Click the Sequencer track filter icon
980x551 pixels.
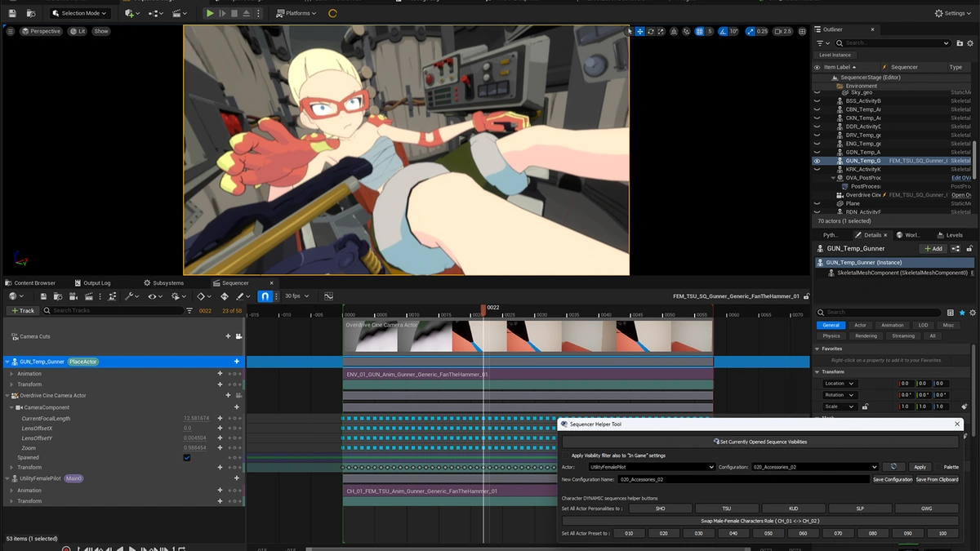click(x=189, y=311)
